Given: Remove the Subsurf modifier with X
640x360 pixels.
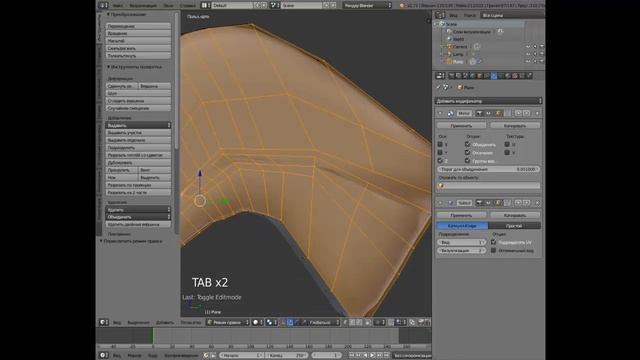Looking at the screenshot, I should [x=537, y=202].
